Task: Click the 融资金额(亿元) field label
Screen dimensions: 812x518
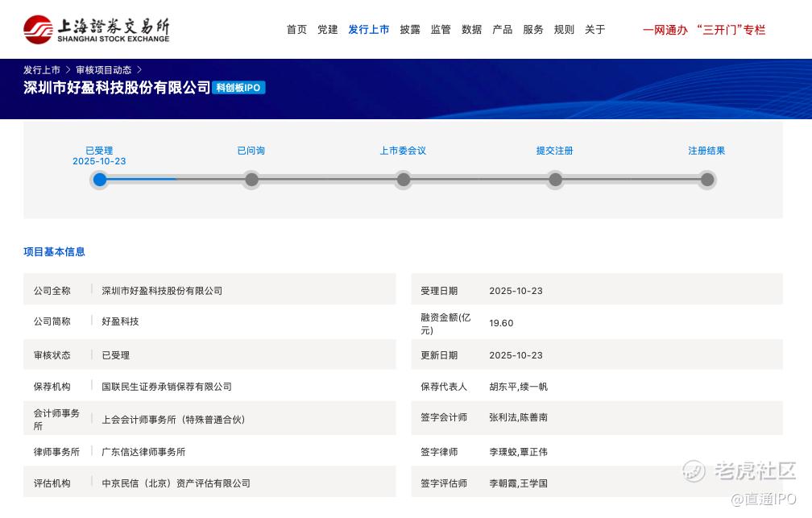Action: pos(445,324)
